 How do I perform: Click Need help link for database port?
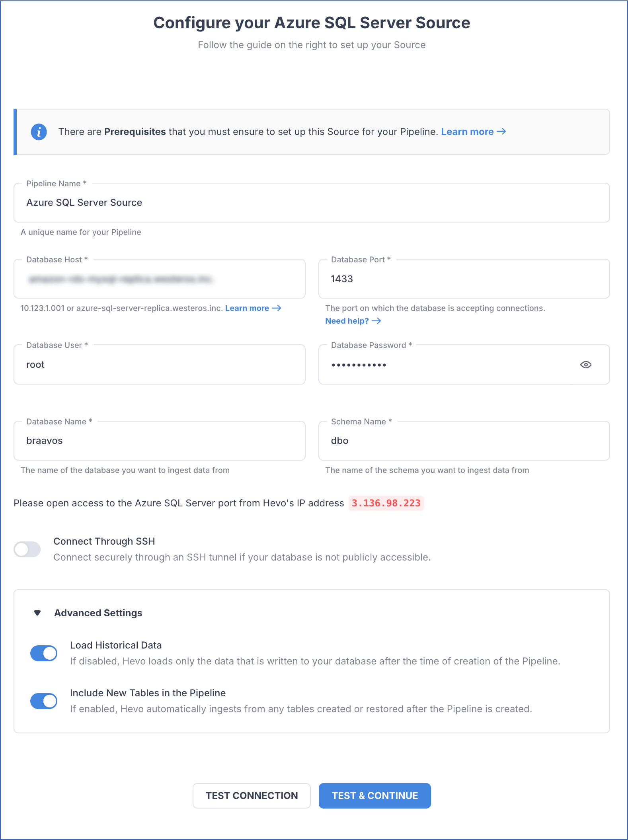coord(353,321)
